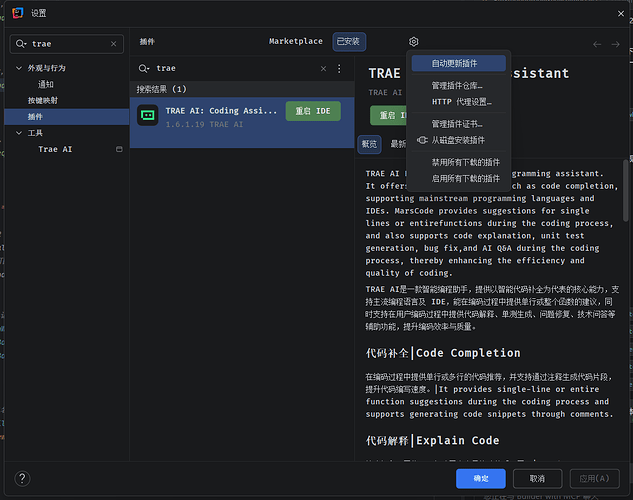Clear the plugin search 'trae' text
Screen dimensions: 633x500
323,69
